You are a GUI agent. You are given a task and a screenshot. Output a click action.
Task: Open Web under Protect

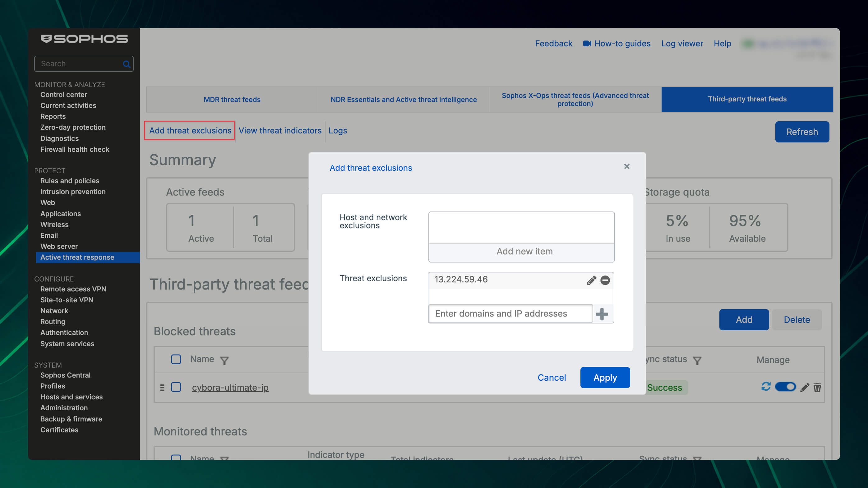pyautogui.click(x=48, y=202)
